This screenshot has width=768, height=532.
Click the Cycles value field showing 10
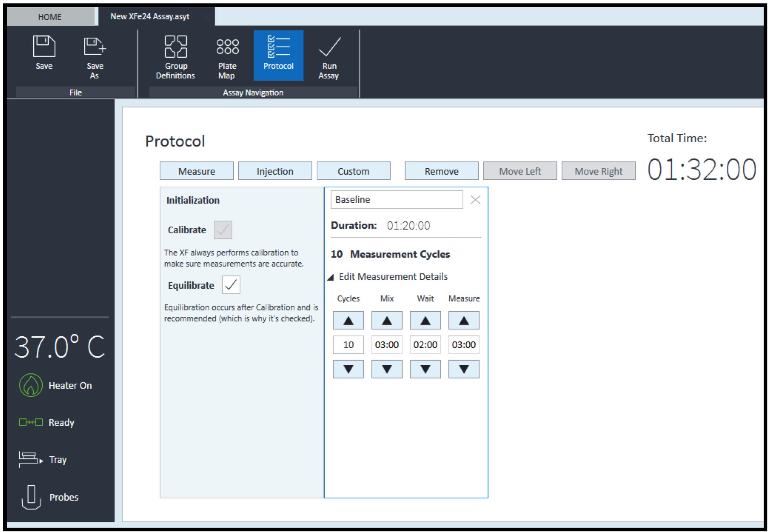tap(348, 345)
